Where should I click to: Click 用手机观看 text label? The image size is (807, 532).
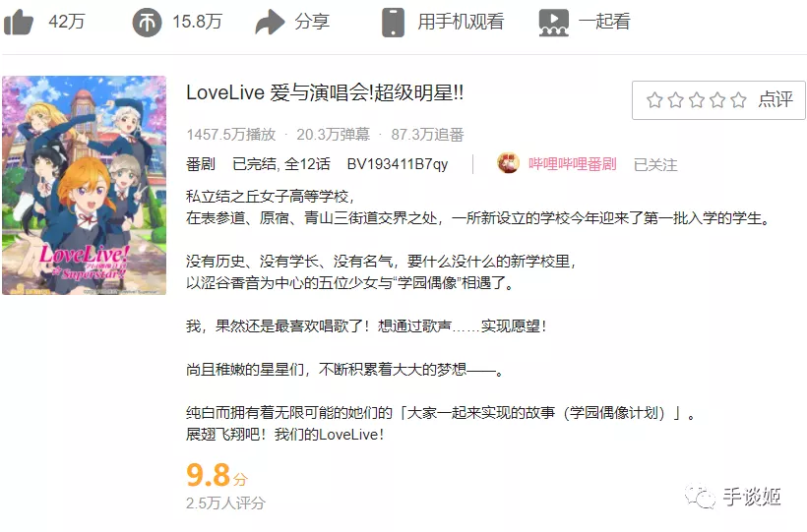pos(461,22)
